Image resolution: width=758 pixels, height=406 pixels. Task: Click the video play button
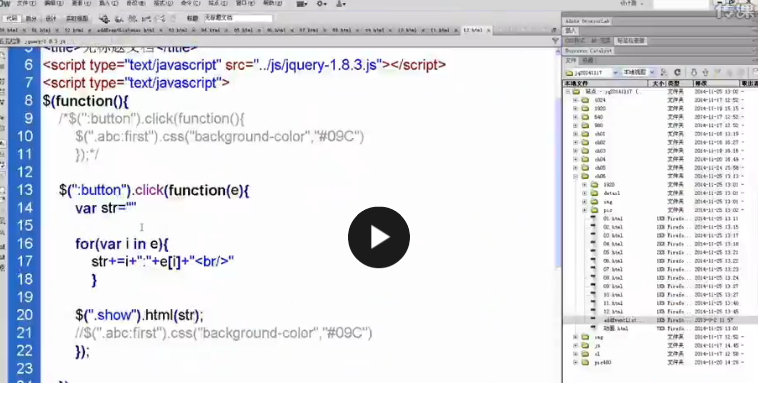[x=379, y=237]
